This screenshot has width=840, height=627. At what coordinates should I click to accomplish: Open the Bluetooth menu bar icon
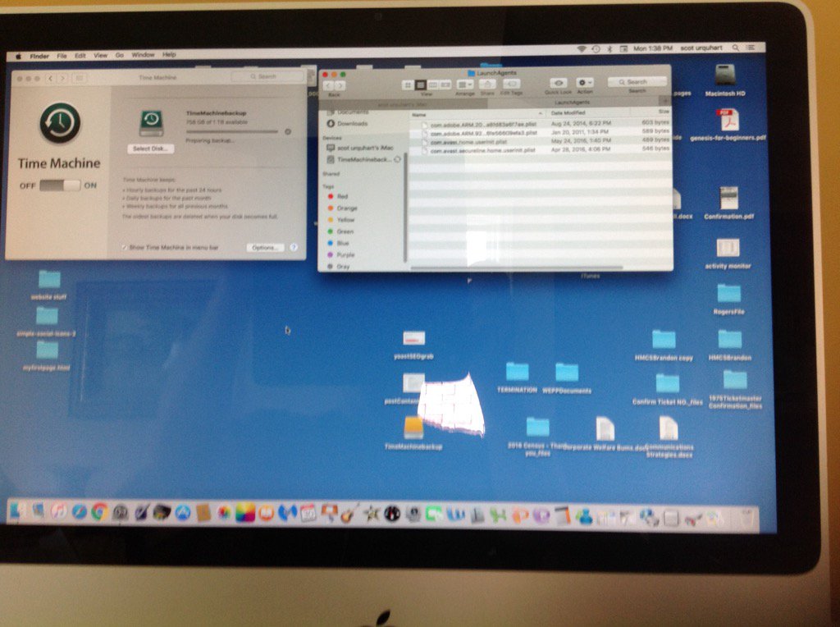(609, 48)
